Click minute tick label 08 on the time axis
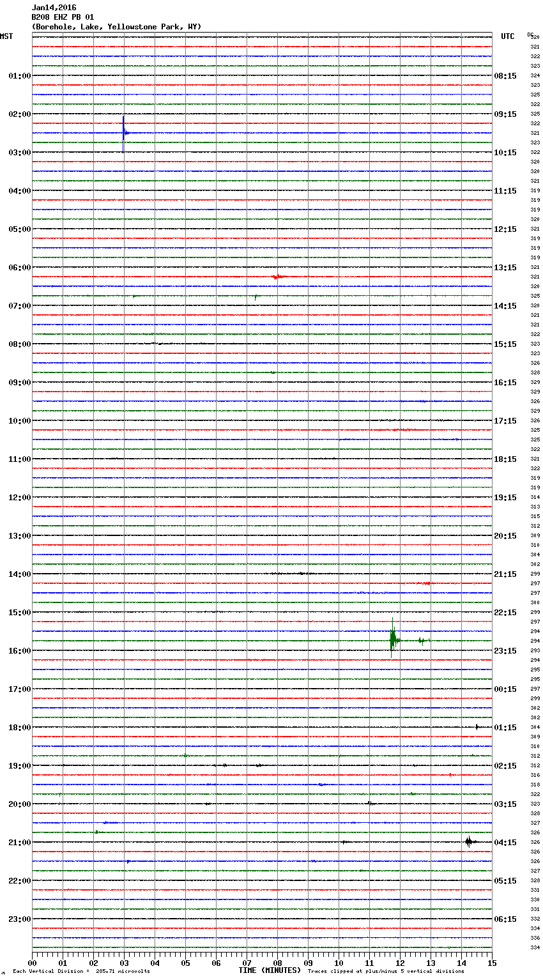The image size is (543, 980). click(277, 963)
